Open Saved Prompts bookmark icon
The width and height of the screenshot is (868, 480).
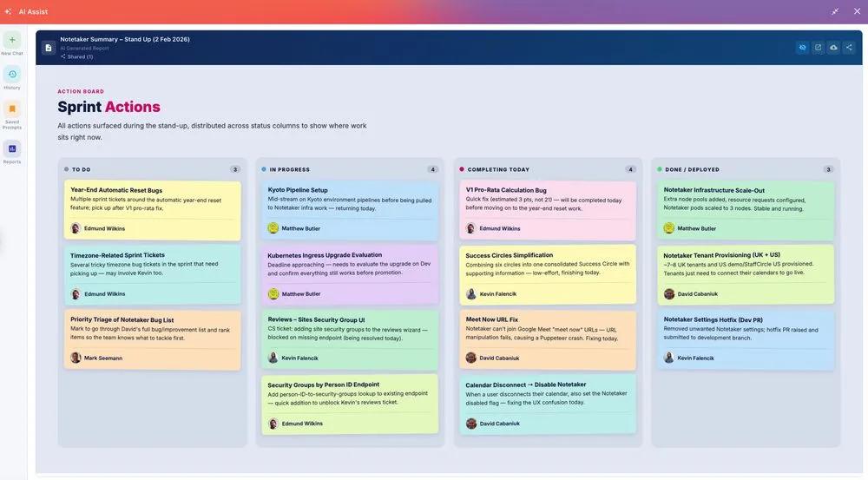pyautogui.click(x=12, y=108)
